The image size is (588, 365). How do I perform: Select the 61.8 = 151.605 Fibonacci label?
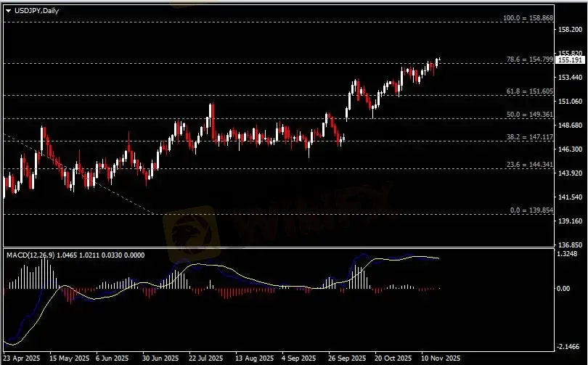click(529, 91)
